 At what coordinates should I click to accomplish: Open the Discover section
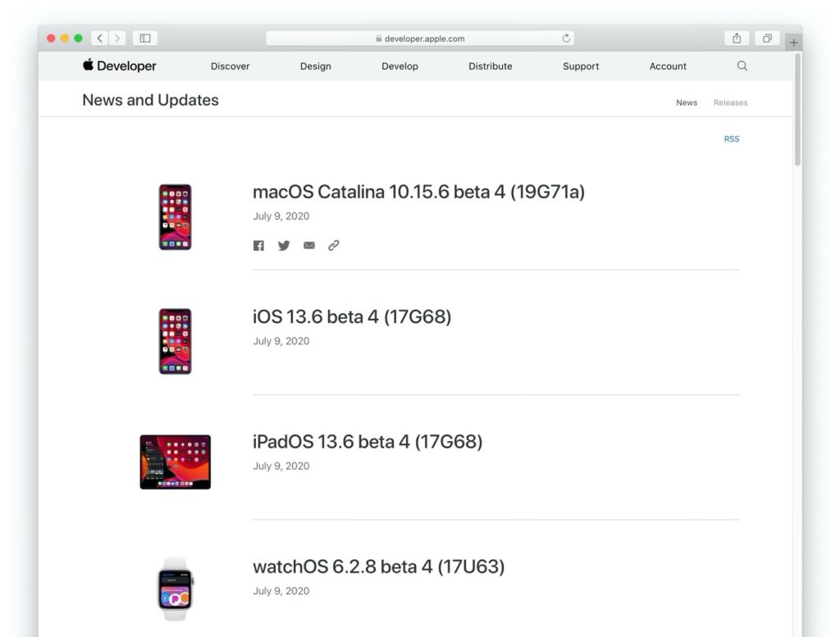(x=230, y=66)
